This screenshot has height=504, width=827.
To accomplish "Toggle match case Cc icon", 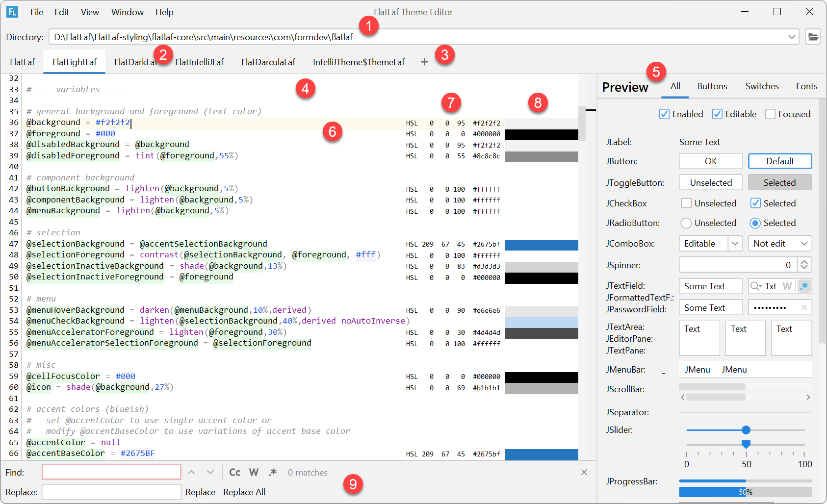I will (x=235, y=472).
